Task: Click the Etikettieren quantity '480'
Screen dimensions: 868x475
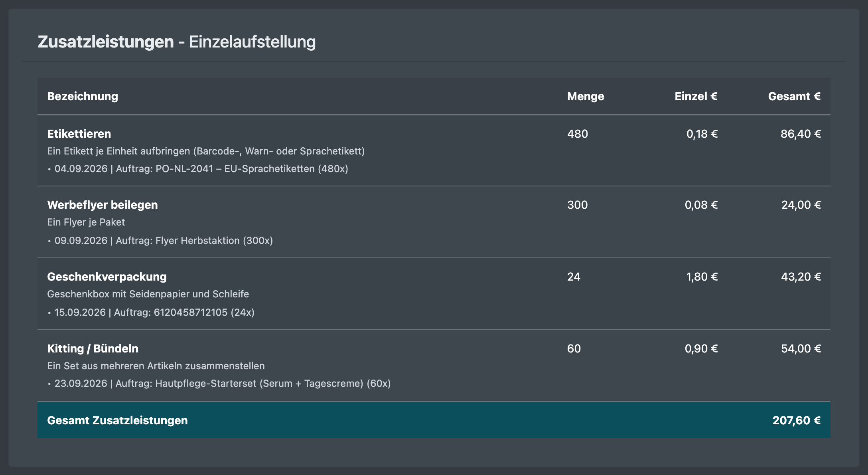Action: click(578, 134)
